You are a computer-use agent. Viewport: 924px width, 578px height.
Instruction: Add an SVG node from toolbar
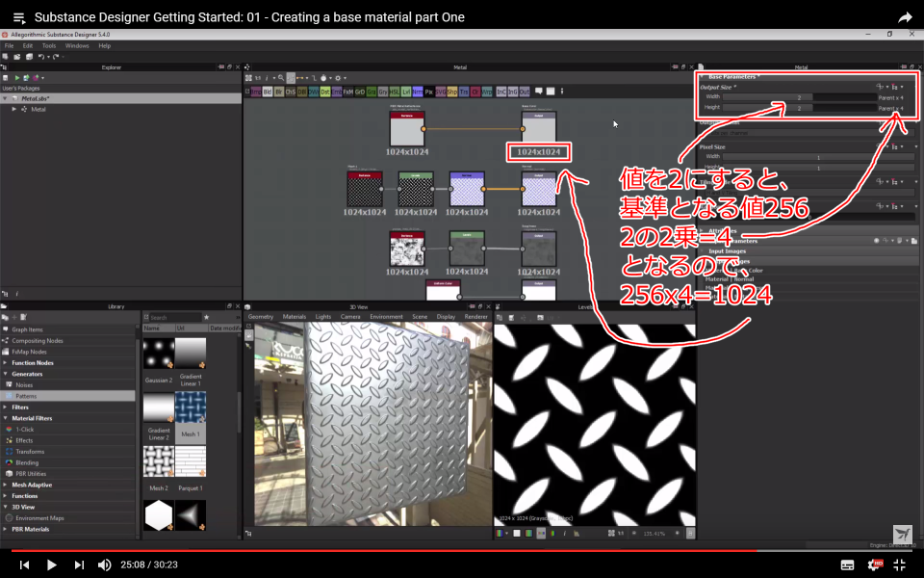point(440,92)
